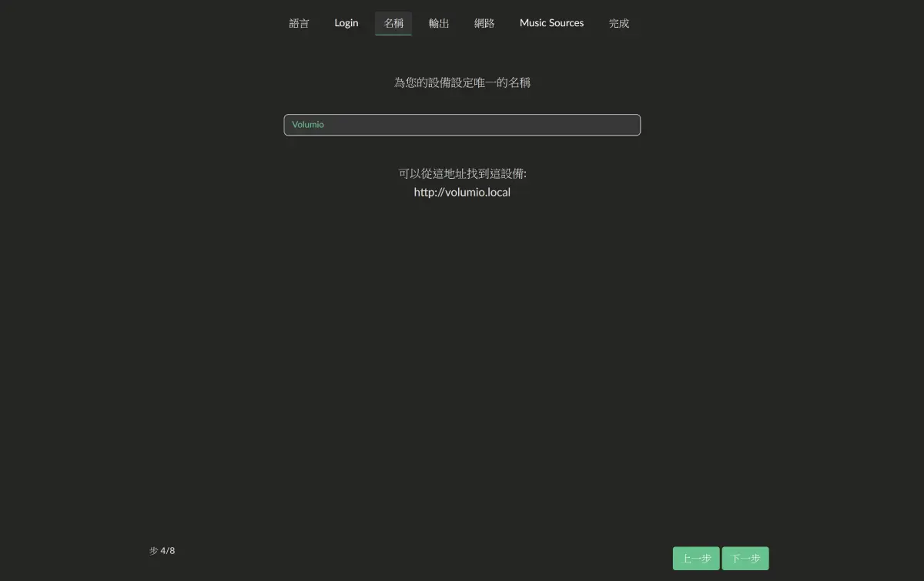Click the 下一步 next step button
Screen dimensions: 924x581
point(745,559)
